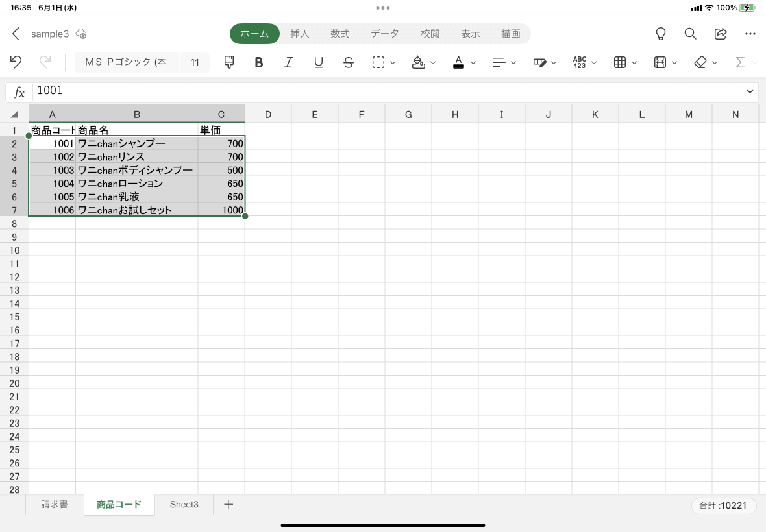Select cell ワニchanシャンプー
Image resolution: width=766 pixels, height=532 pixels.
[137, 143]
